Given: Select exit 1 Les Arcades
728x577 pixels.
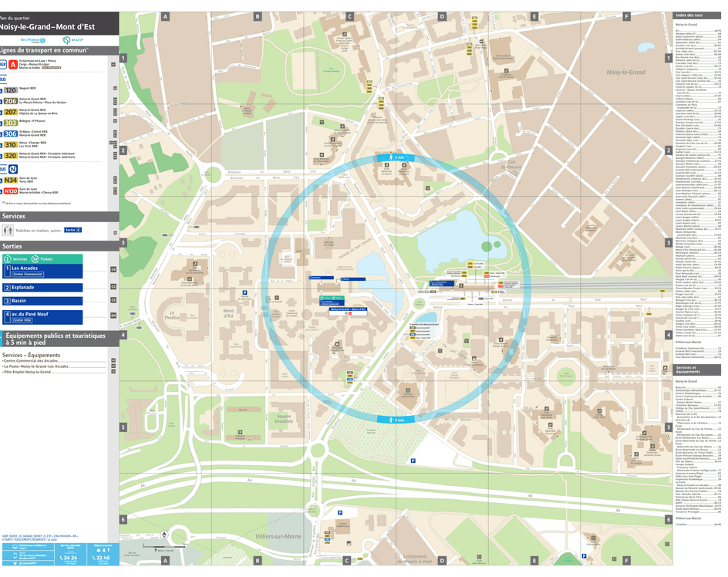Looking at the screenshot, I should (x=42, y=271).
